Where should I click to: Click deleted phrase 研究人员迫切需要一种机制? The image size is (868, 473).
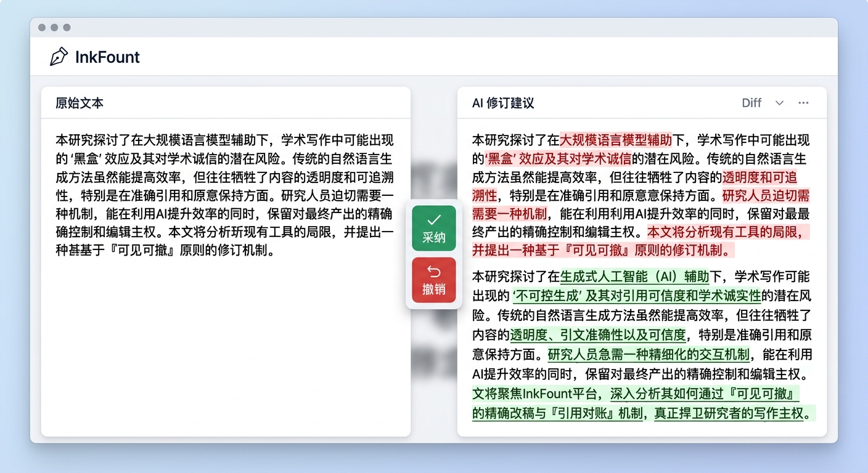click(766, 196)
